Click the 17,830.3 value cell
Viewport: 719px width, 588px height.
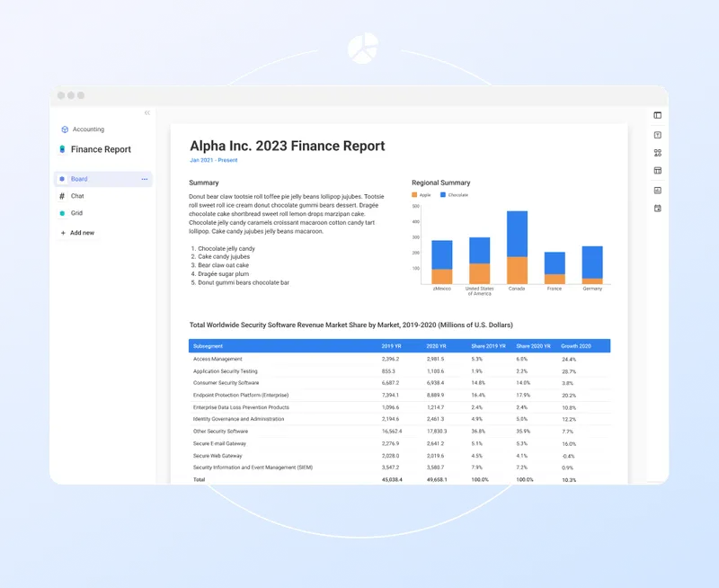tap(437, 432)
